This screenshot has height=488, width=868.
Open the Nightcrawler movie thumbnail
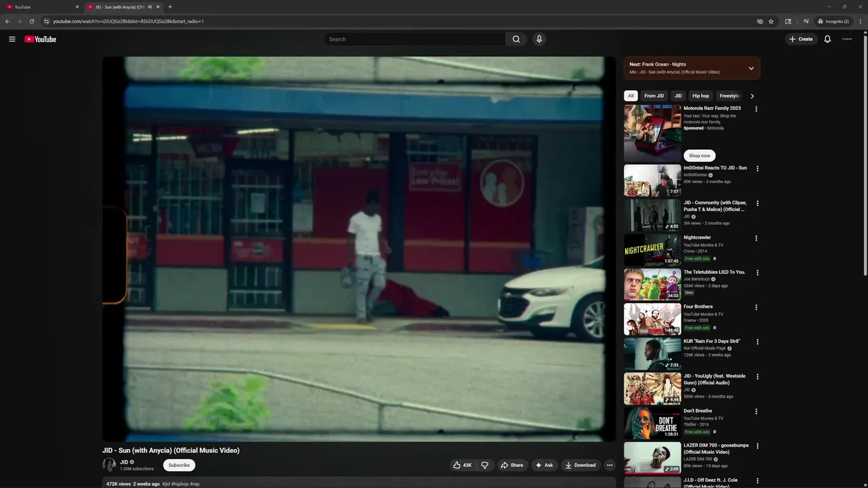pyautogui.click(x=652, y=250)
